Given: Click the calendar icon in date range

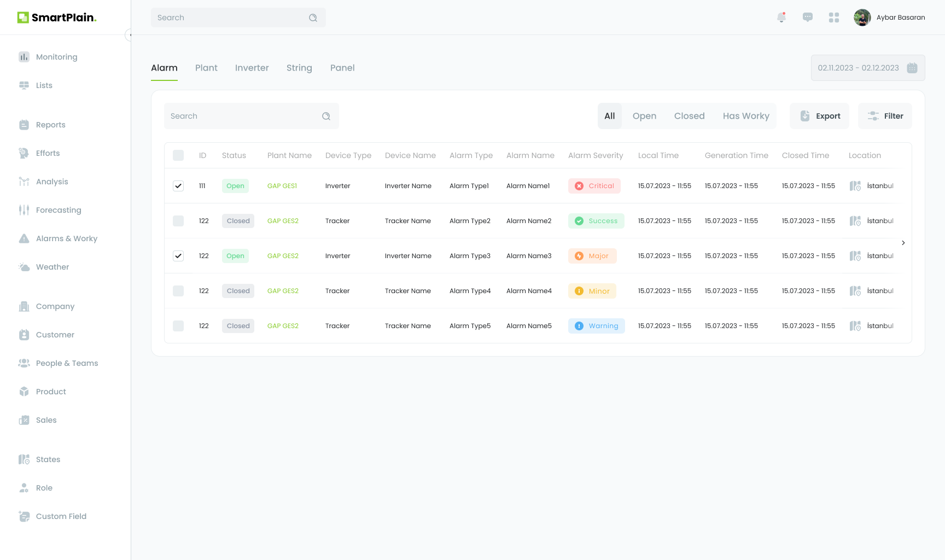Looking at the screenshot, I should tap(912, 68).
